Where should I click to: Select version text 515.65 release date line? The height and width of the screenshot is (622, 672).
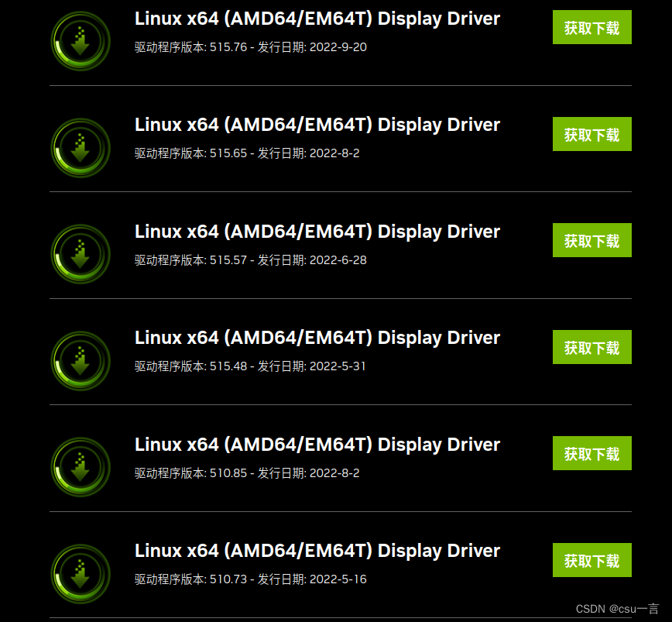pyautogui.click(x=247, y=153)
